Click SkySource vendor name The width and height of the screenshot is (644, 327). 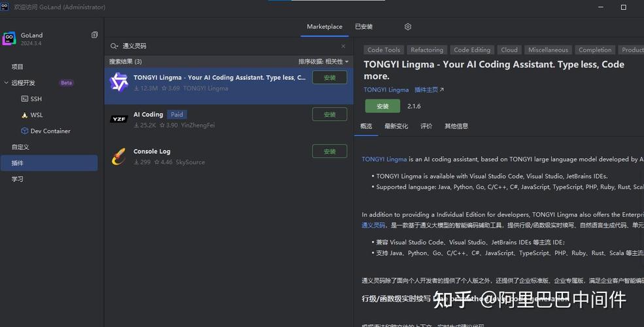coord(190,162)
